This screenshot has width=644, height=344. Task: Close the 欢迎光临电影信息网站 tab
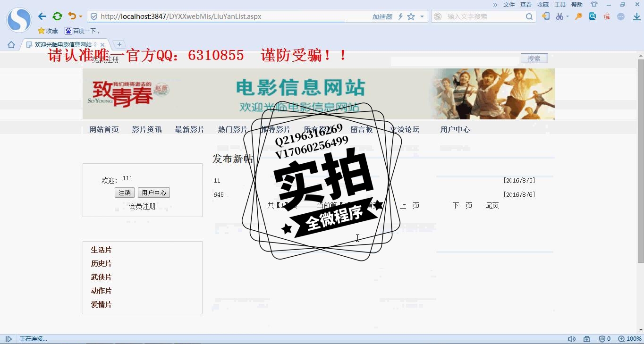pos(102,45)
